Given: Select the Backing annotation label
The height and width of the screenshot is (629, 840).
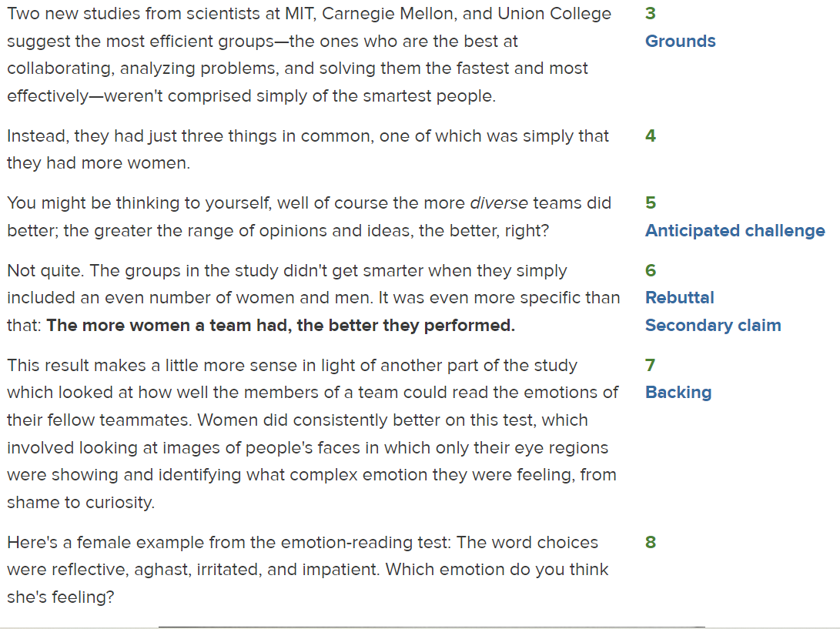Looking at the screenshot, I should pyautogui.click(x=678, y=393).
